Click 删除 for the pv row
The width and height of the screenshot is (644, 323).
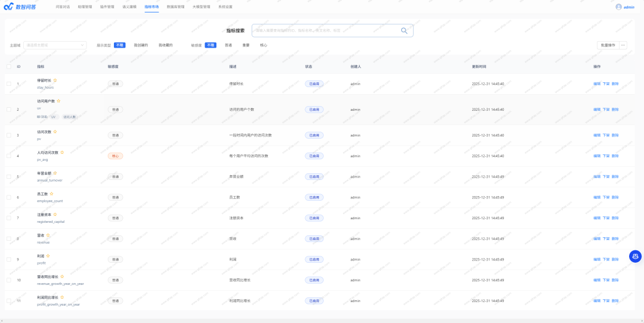point(615,135)
